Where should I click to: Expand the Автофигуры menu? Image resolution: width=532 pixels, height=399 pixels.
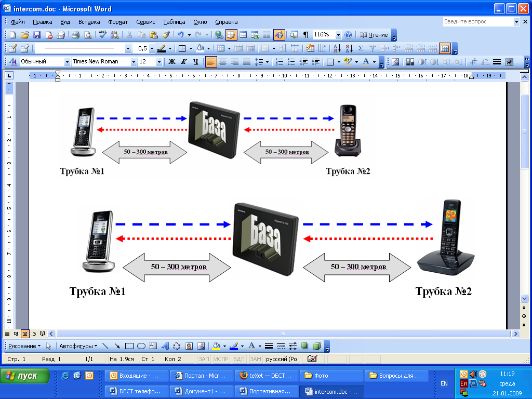(78, 346)
